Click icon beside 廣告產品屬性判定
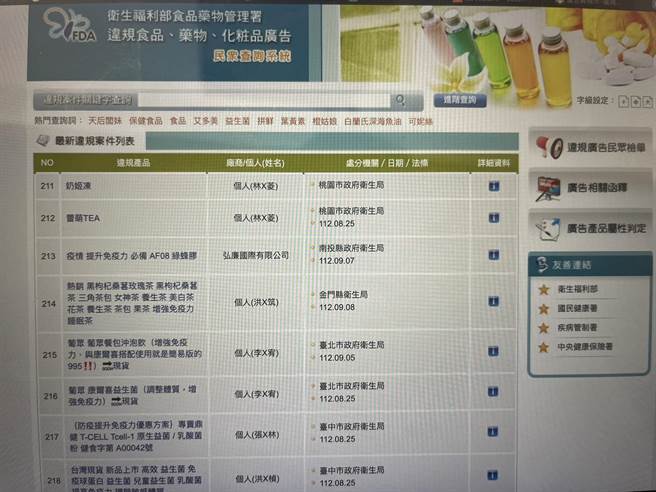Viewport: 656px width, 492px height. click(x=548, y=229)
